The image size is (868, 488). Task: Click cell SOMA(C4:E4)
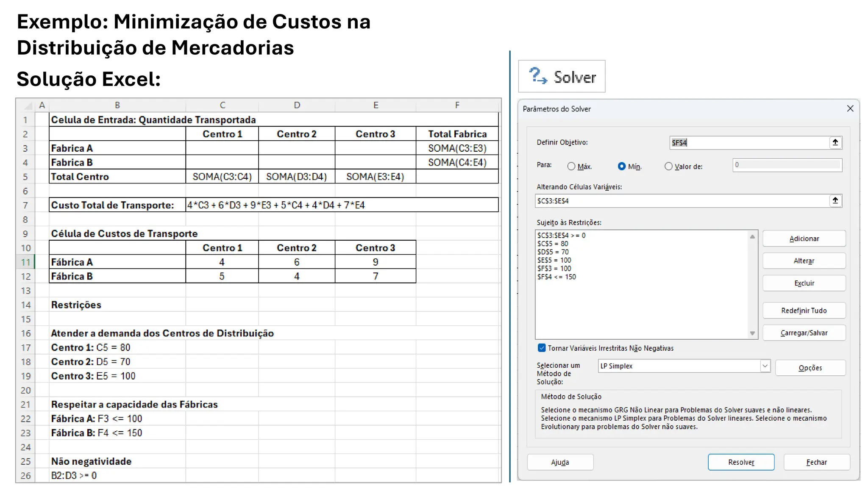[x=457, y=162]
